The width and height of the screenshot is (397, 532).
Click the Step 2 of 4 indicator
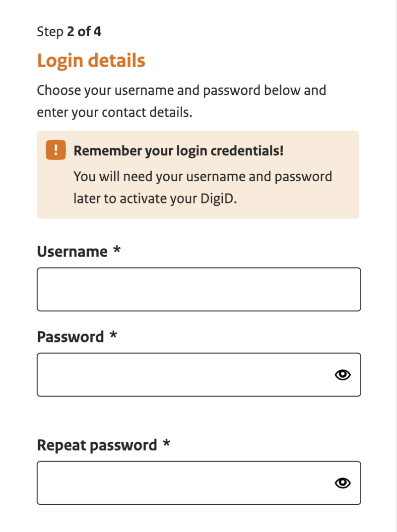pos(69,32)
